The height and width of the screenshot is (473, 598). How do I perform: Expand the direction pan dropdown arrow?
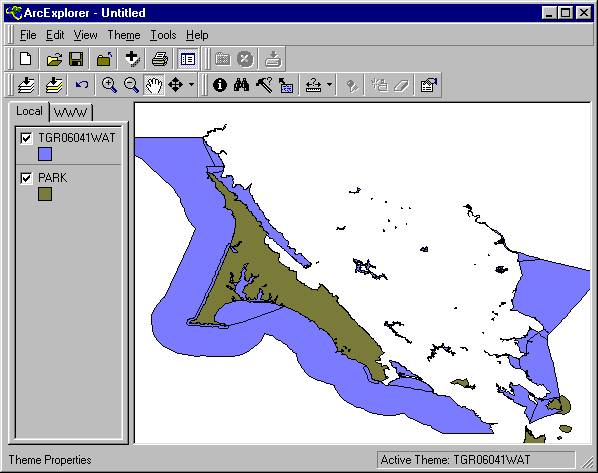click(191, 85)
